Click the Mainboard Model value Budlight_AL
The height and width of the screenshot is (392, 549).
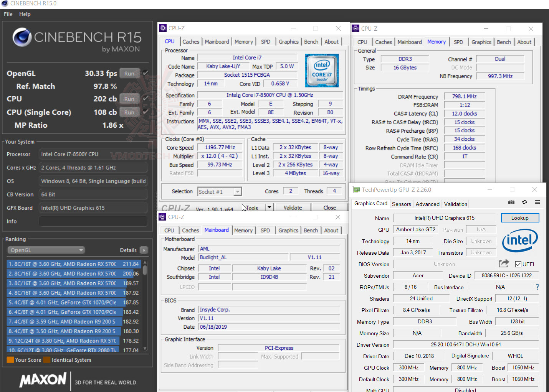(243, 257)
